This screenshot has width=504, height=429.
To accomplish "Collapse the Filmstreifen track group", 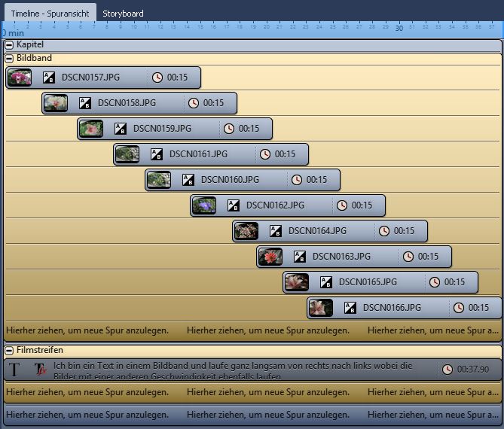I will coord(9,351).
